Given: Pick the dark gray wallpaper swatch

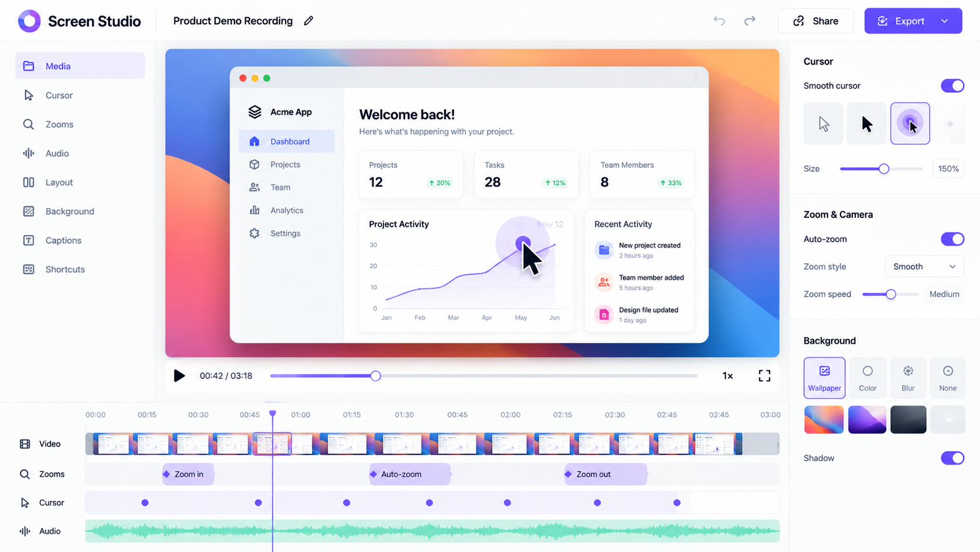Looking at the screenshot, I should [x=908, y=419].
